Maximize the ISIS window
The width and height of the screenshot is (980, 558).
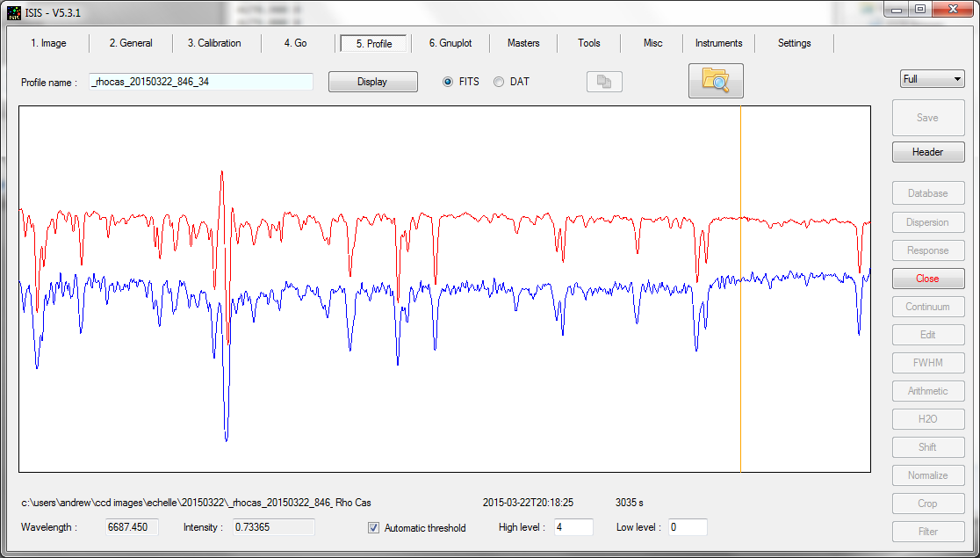[919, 10]
